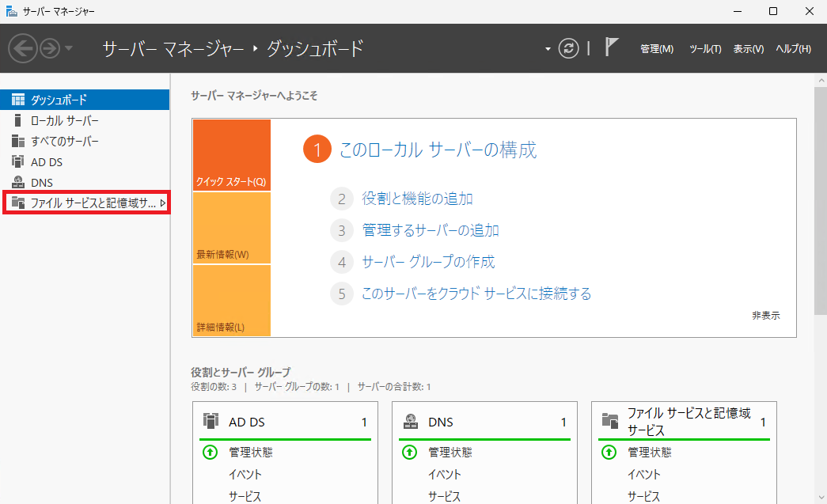Click the scrollbar down arrow
Image resolution: width=827 pixels, height=504 pixels.
[821, 498]
